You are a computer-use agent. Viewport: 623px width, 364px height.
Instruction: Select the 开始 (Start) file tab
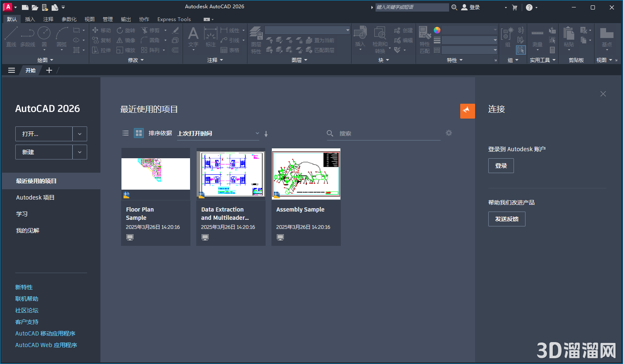(x=31, y=70)
